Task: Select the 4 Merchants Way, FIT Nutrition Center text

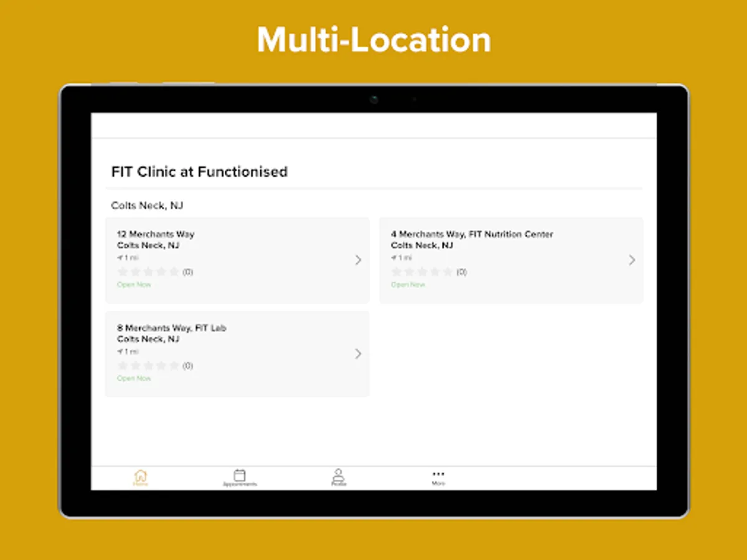Action: 472,235
